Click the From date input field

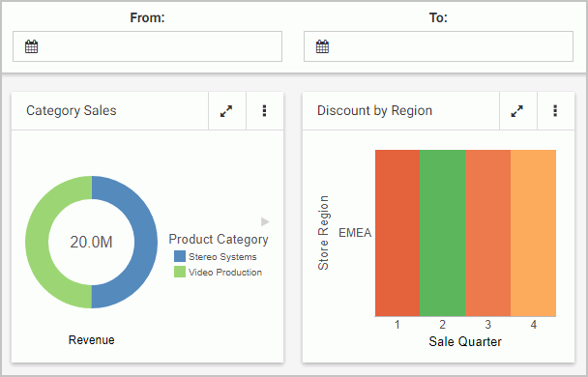(147, 46)
